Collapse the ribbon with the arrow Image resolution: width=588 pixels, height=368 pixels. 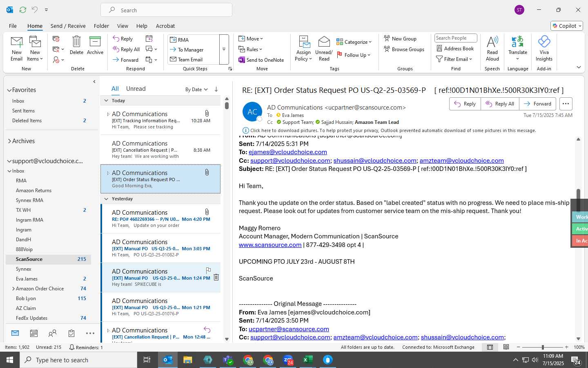click(x=579, y=67)
